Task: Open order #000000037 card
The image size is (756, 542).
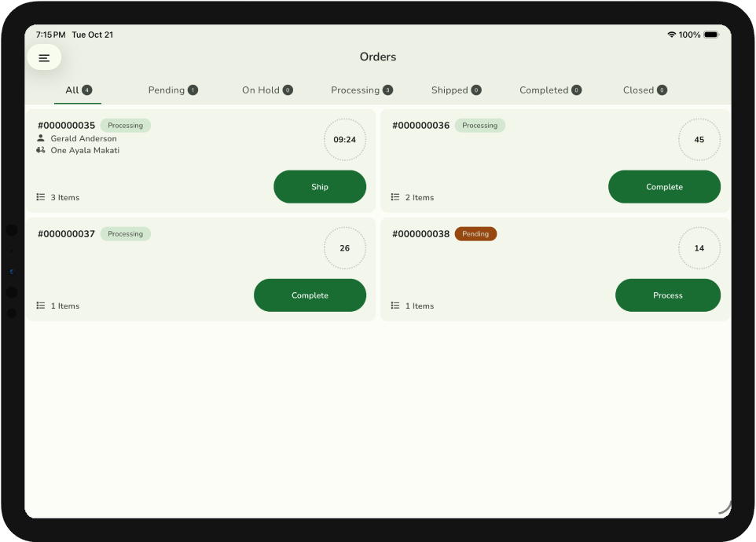Action: coord(157,267)
